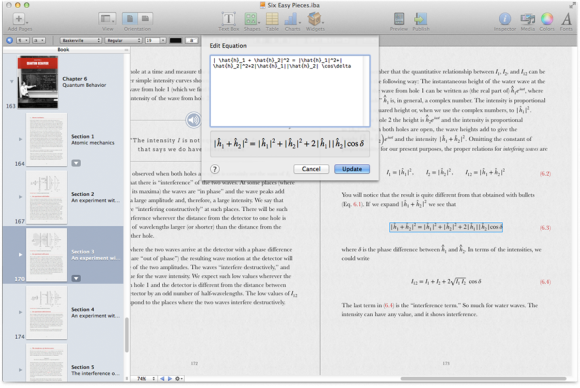Open the Baskerville font family dropdown
The height and width of the screenshot is (388, 580).
tap(81, 40)
